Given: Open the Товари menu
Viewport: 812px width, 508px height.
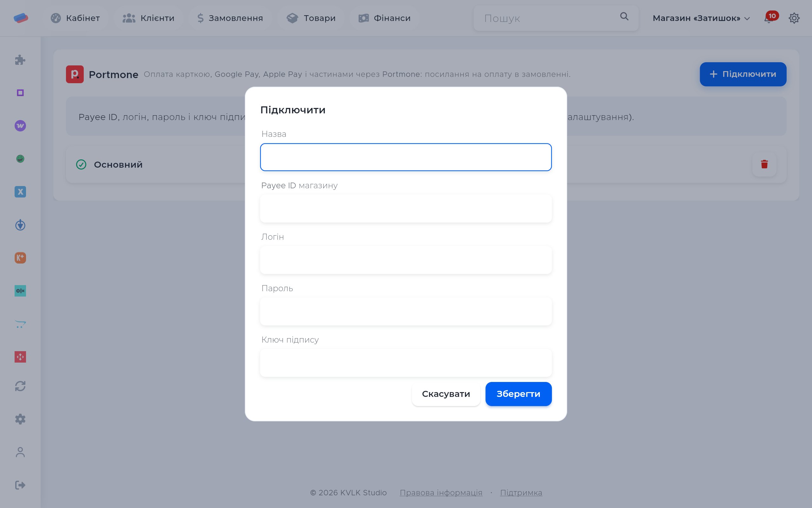Looking at the screenshot, I should [x=311, y=18].
